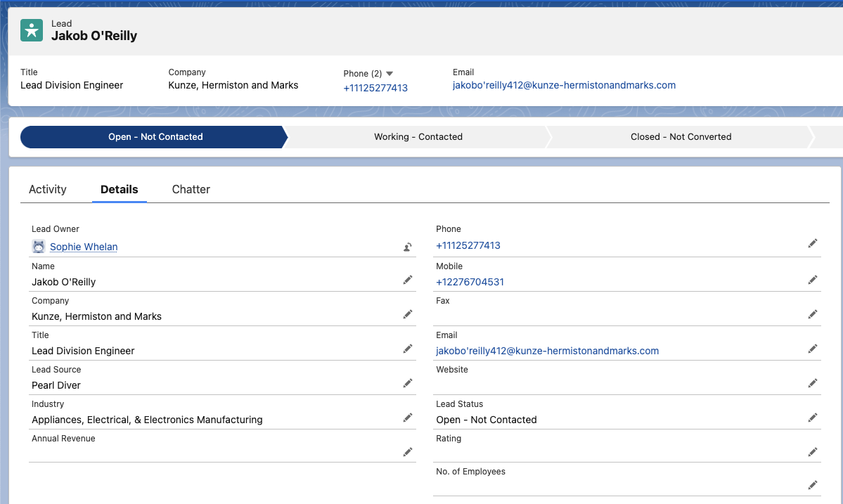Viewport: 843px width, 504px height.
Task: Open Sophie Whelan owner profile link
Action: [84, 247]
